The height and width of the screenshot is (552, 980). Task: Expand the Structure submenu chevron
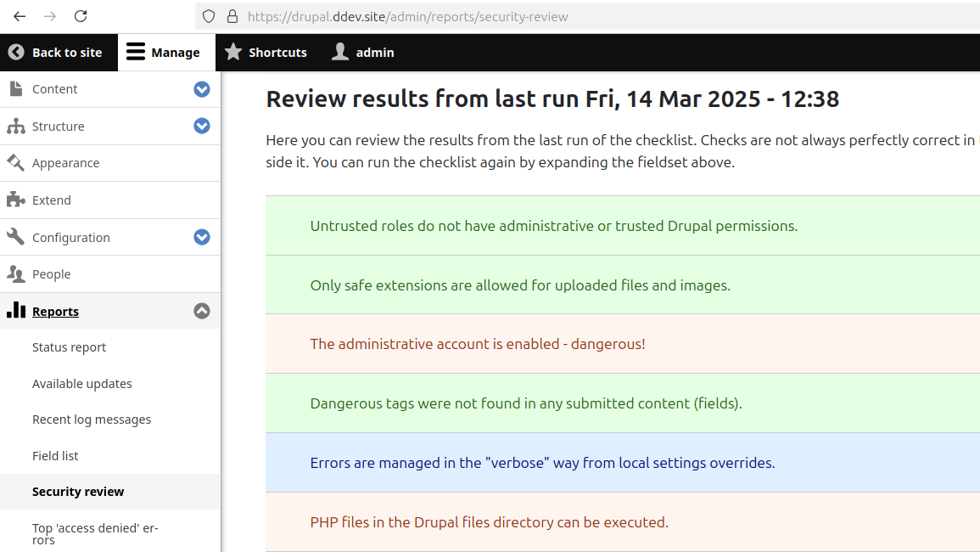click(201, 126)
